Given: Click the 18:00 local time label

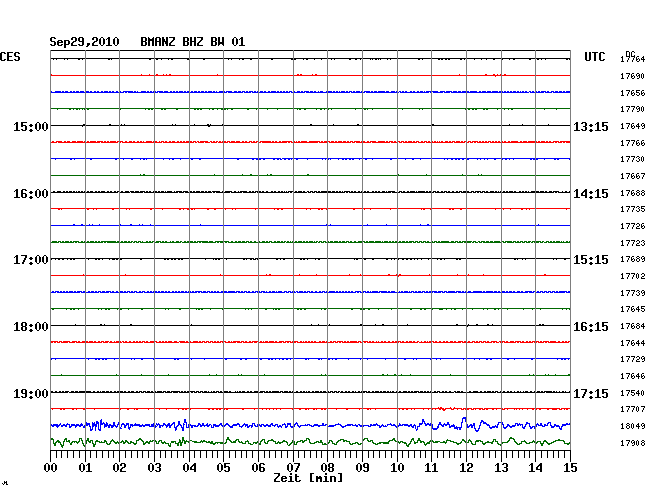Looking at the screenshot, I should [31, 327].
